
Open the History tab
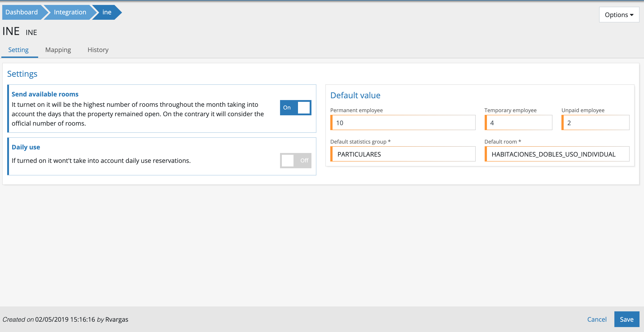(98, 50)
